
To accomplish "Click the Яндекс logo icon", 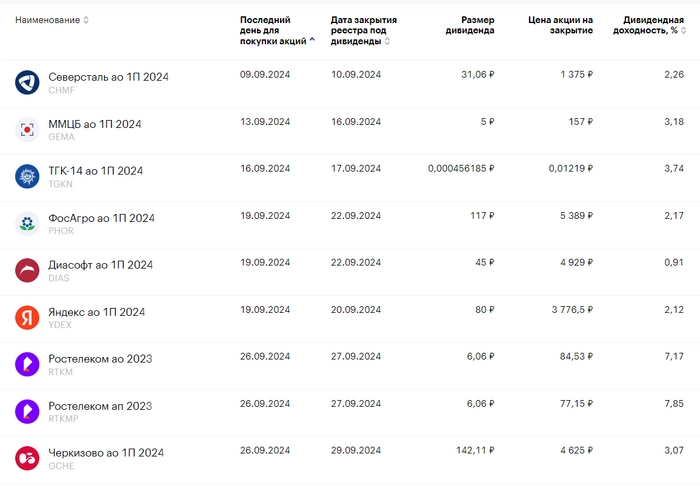I will tap(27, 318).
